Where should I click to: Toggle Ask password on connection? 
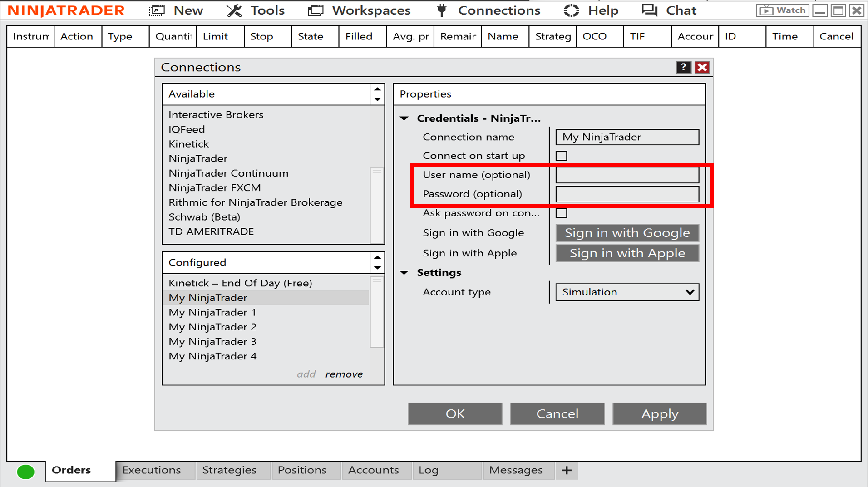(x=562, y=213)
